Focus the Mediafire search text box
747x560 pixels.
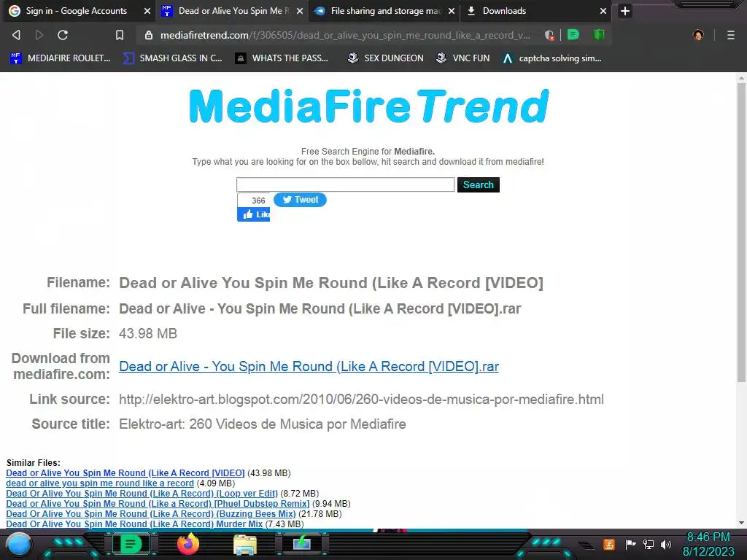345,184
